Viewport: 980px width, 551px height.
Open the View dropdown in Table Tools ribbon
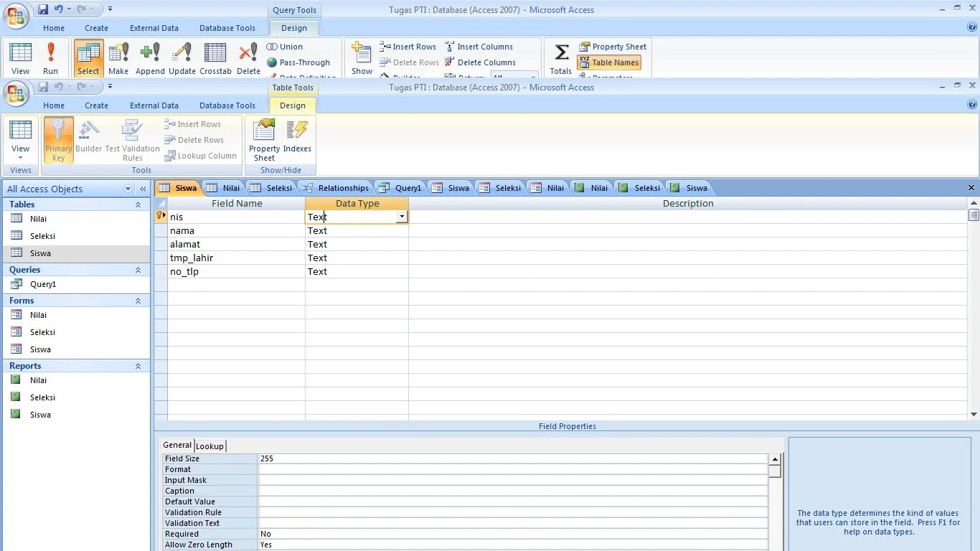[21, 157]
